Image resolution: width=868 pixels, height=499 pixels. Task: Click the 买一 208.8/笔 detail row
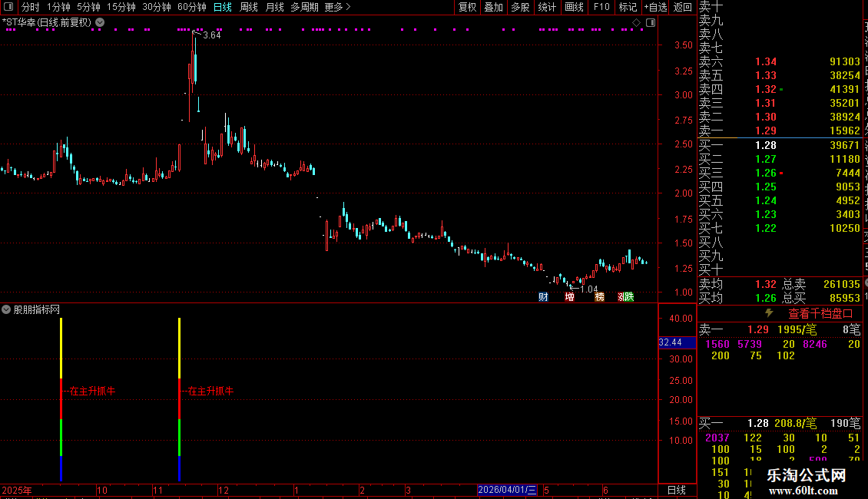coord(780,423)
